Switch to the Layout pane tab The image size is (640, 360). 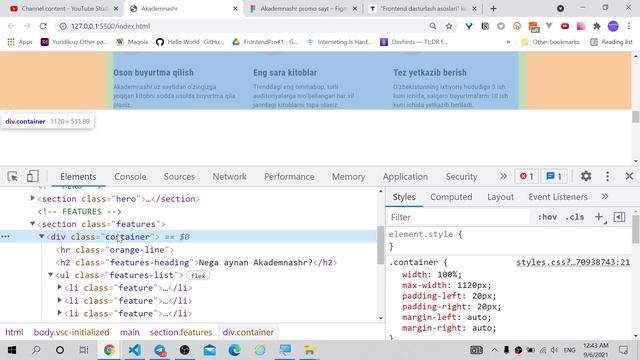(500, 197)
